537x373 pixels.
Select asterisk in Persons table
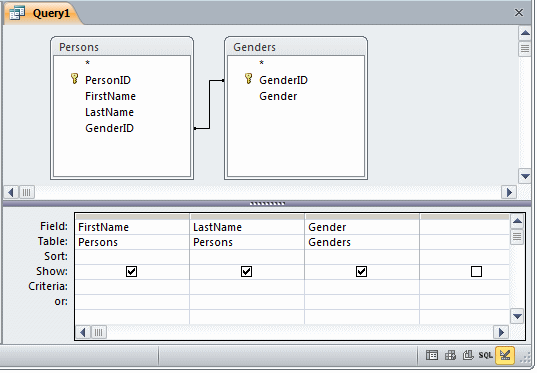(88, 63)
